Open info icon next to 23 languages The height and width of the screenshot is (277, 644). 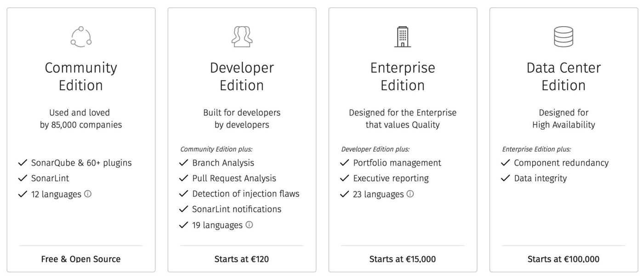[x=410, y=194]
